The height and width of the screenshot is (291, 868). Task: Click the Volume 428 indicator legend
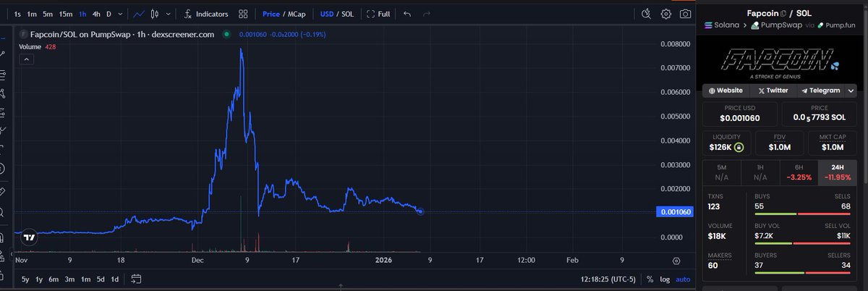click(38, 46)
